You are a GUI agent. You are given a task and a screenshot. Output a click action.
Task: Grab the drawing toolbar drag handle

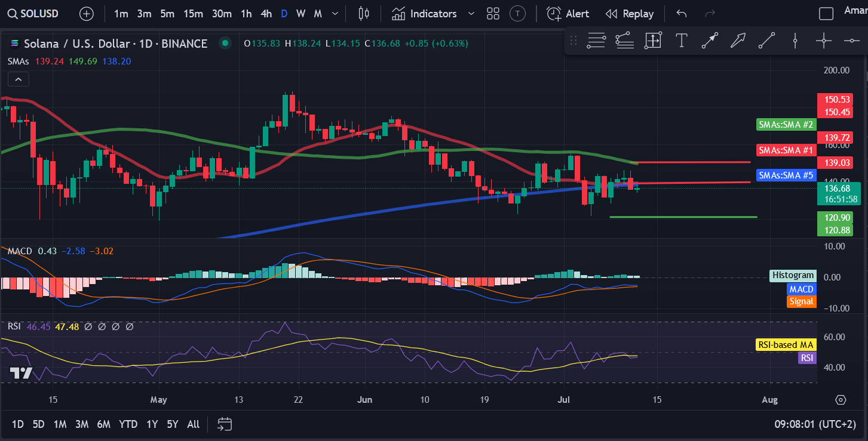pos(573,41)
